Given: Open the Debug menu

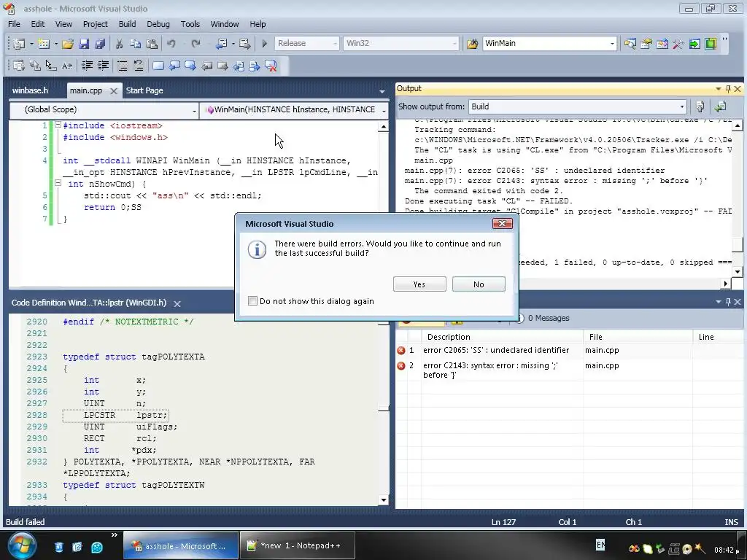Looking at the screenshot, I should pos(158,24).
